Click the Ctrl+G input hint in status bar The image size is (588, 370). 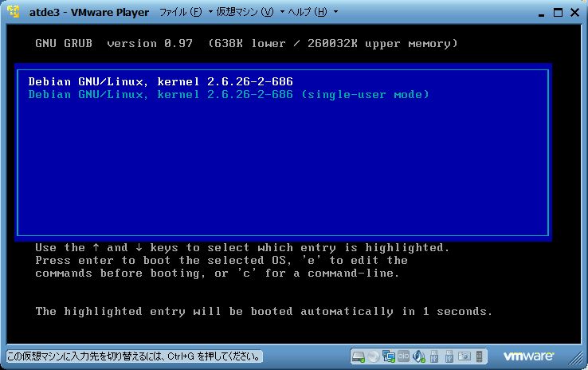pos(134,356)
